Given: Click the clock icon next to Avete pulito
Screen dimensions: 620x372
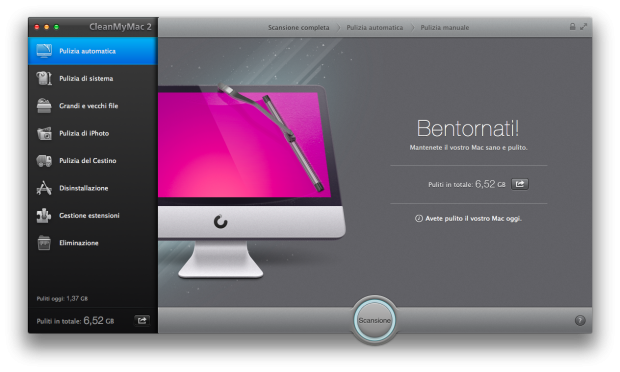Looking at the screenshot, I should (x=419, y=218).
